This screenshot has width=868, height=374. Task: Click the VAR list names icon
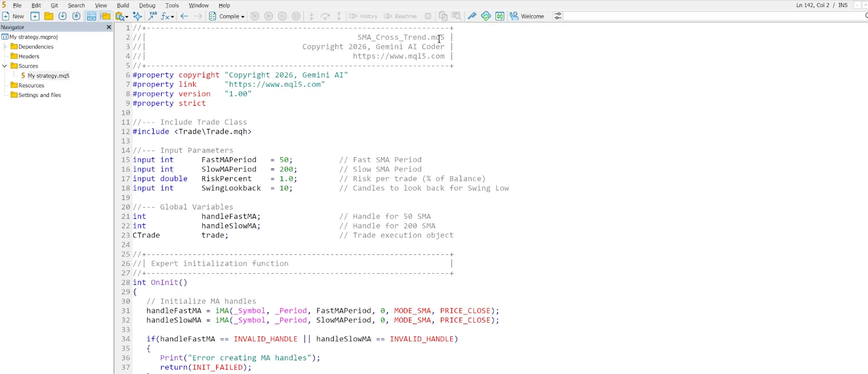152,16
